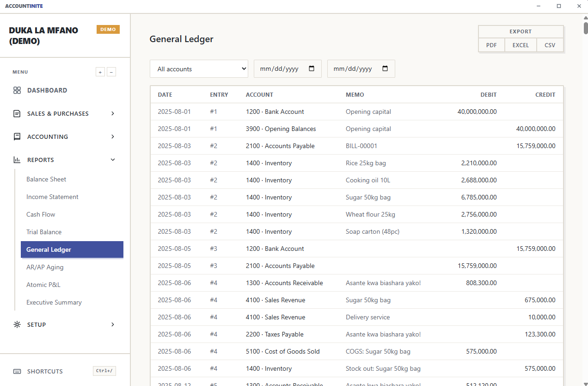Expand the Setup section chevron
The width and height of the screenshot is (588, 386).
(113, 324)
